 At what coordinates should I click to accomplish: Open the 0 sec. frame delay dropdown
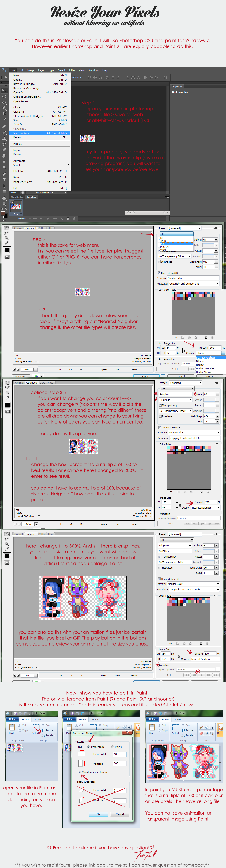(x=18, y=214)
